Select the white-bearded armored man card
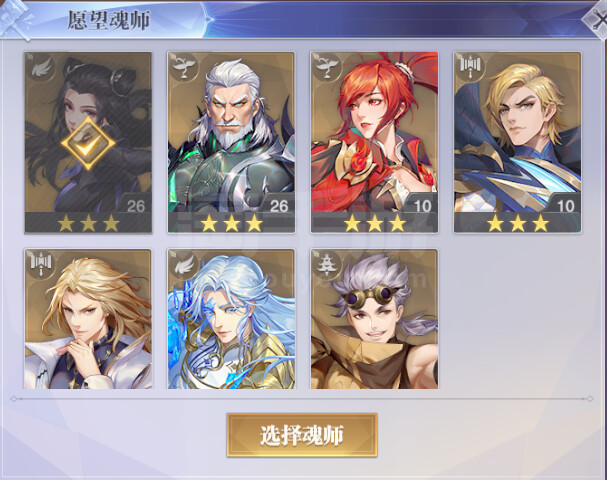Image resolution: width=607 pixels, height=480 pixels. coord(231,142)
